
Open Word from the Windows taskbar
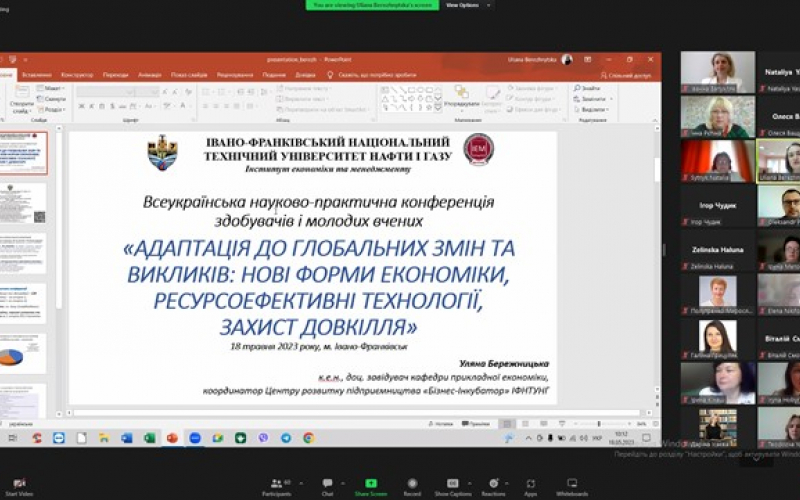[127, 438]
